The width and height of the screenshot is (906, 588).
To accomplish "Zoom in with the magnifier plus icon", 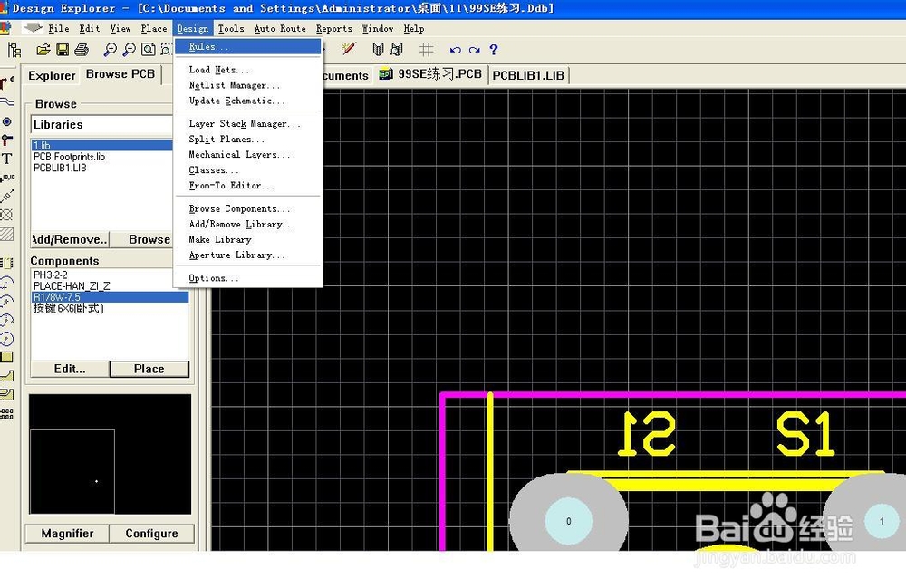I will click(110, 50).
